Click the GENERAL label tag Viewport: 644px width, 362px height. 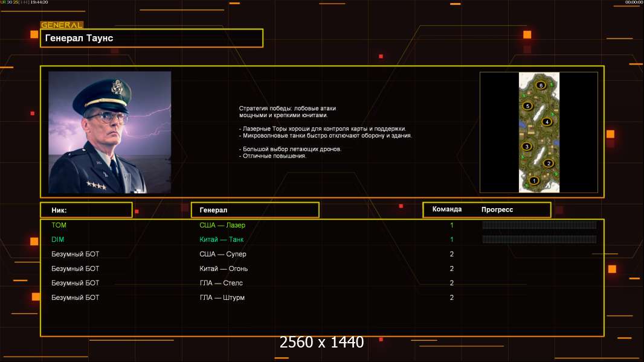pyautogui.click(x=62, y=25)
